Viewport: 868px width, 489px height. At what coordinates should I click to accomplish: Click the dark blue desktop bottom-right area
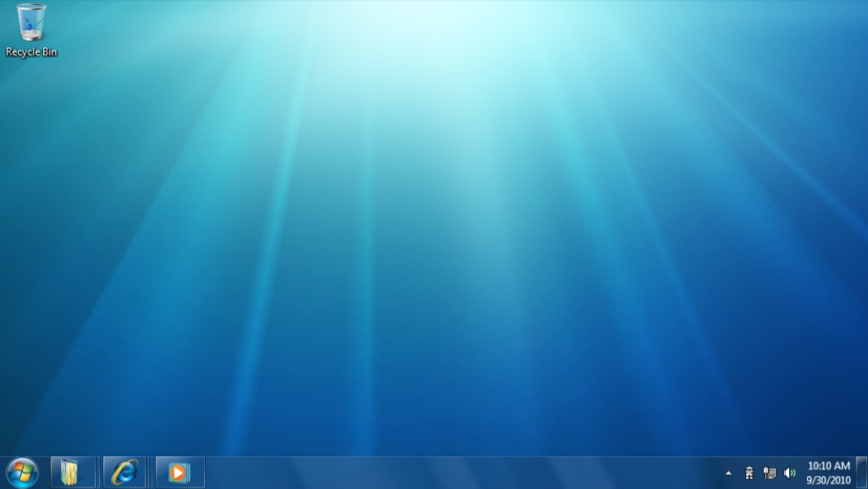click(x=782, y=407)
